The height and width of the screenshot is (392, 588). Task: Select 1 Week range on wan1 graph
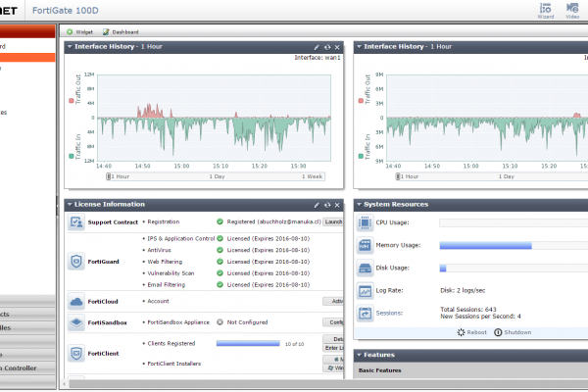(312, 176)
